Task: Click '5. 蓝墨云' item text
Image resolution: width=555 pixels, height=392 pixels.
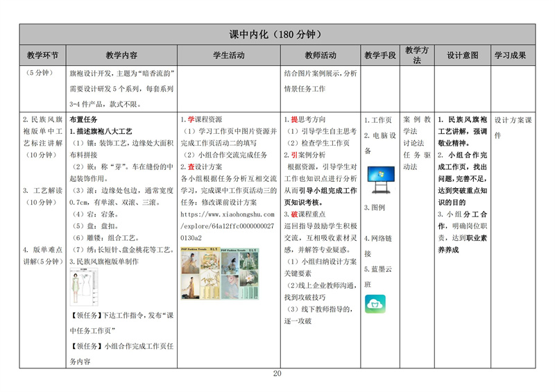Action: tap(378, 269)
